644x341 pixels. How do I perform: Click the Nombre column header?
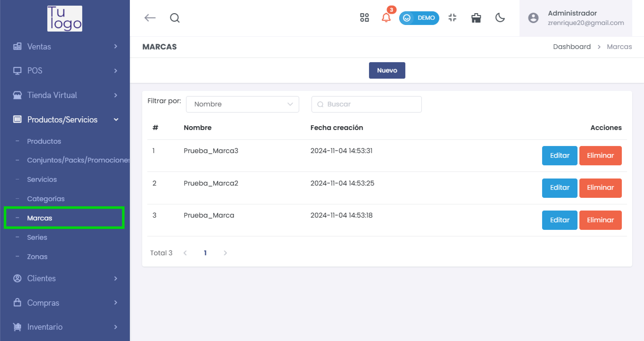(197, 128)
